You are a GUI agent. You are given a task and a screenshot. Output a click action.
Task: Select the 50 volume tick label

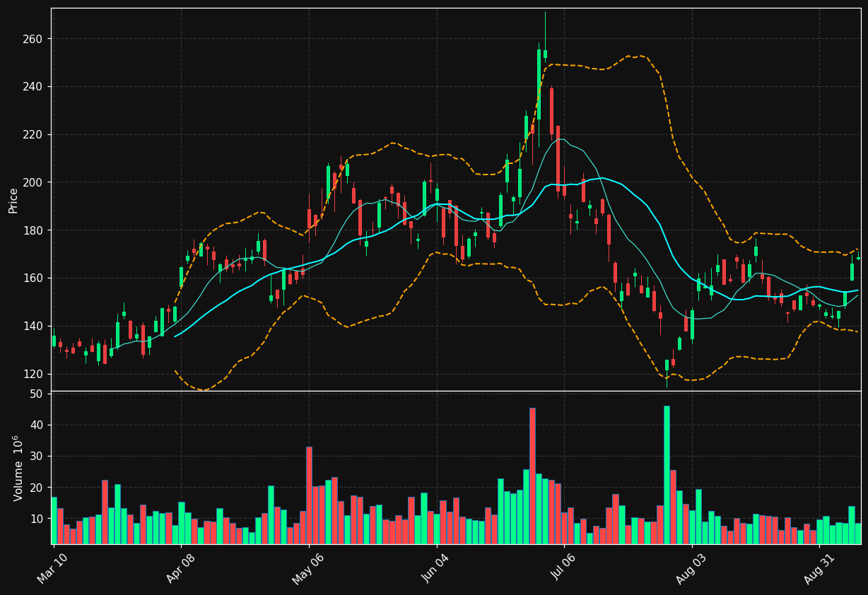tap(36, 394)
